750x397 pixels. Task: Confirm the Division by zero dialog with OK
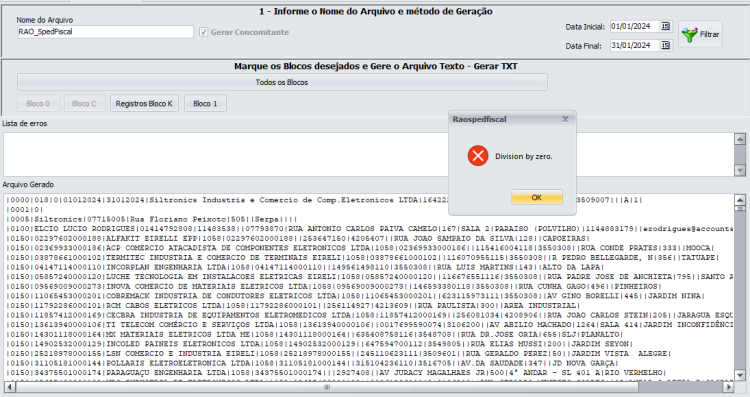(x=537, y=198)
